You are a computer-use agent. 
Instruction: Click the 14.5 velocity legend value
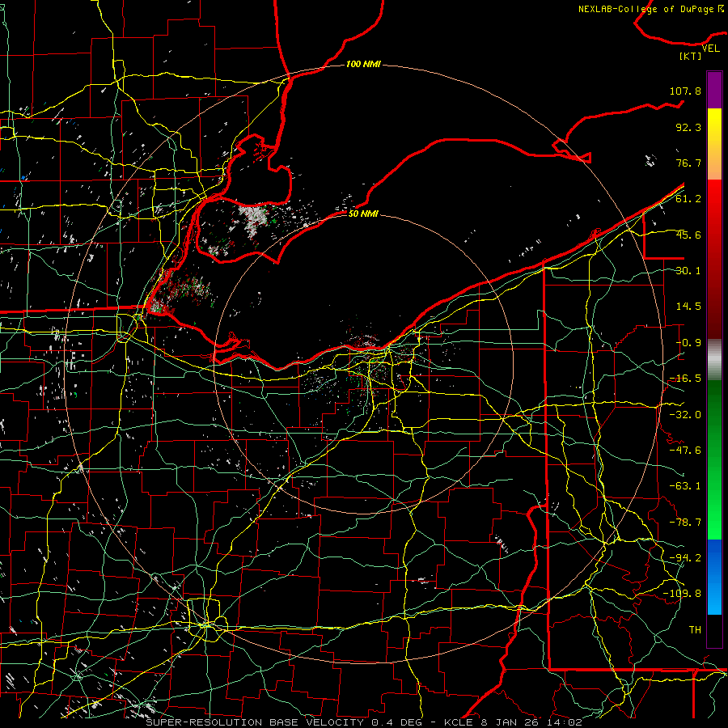click(688, 307)
